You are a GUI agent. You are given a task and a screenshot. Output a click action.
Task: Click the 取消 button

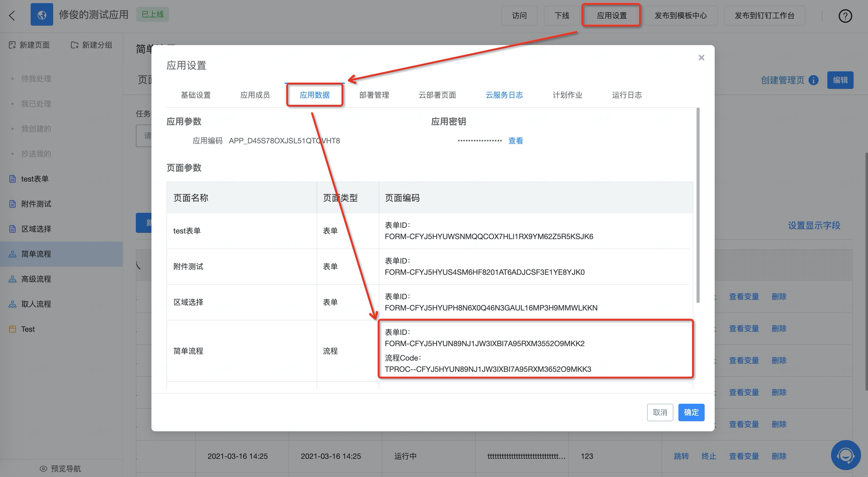pyautogui.click(x=660, y=412)
